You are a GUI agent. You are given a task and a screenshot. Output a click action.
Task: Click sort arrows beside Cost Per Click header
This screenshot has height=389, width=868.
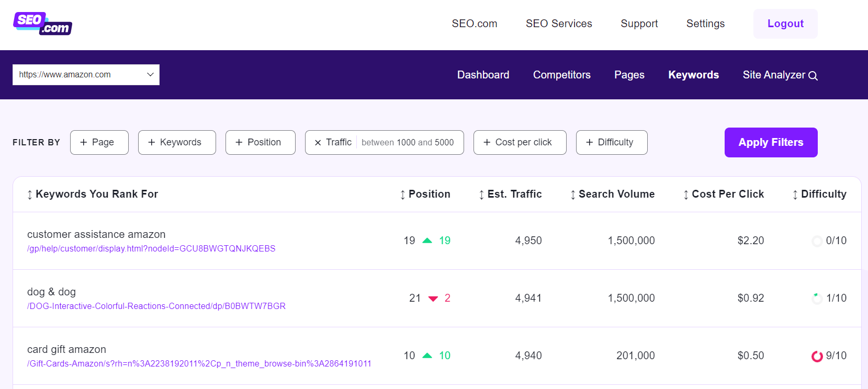pos(686,194)
